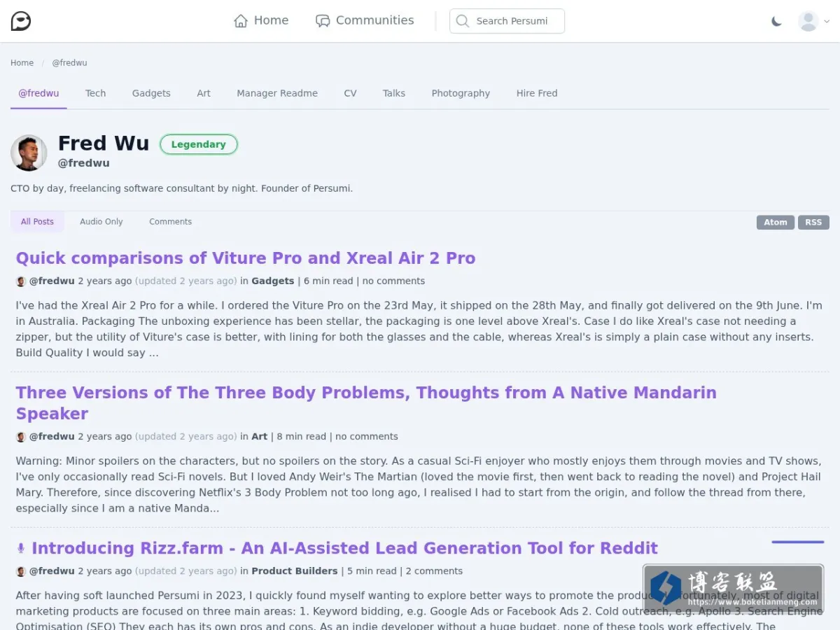Open Gadgets category from first post
The width and height of the screenshot is (840, 630).
pyautogui.click(x=273, y=281)
